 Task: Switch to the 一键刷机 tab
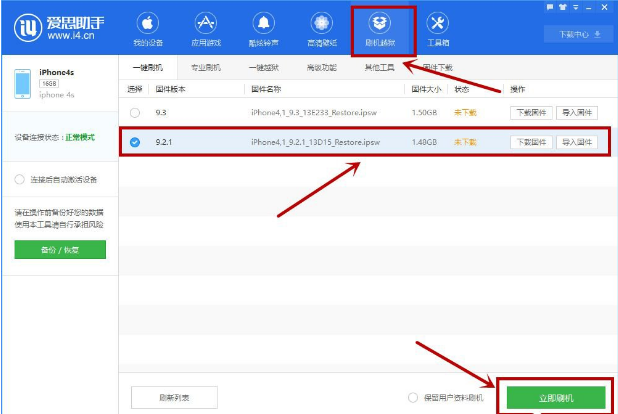[148, 67]
